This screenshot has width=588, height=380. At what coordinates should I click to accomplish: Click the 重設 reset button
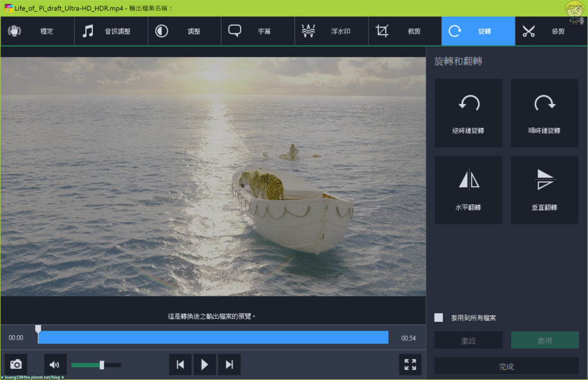coord(469,340)
